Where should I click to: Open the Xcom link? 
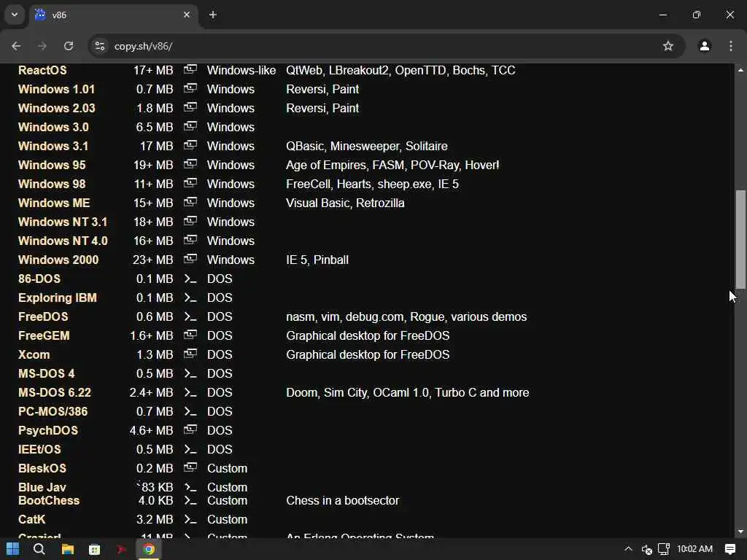point(34,355)
